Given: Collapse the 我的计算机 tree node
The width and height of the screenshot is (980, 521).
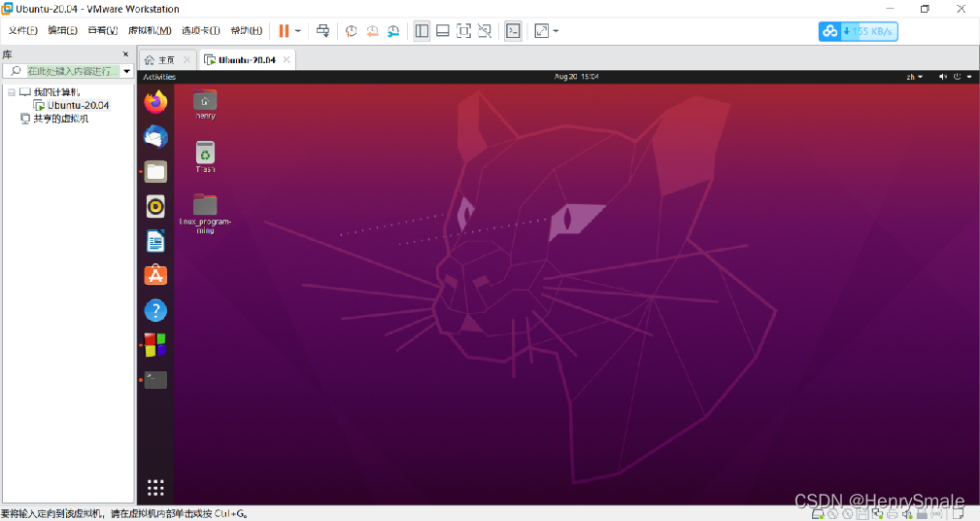Looking at the screenshot, I should click(x=12, y=92).
